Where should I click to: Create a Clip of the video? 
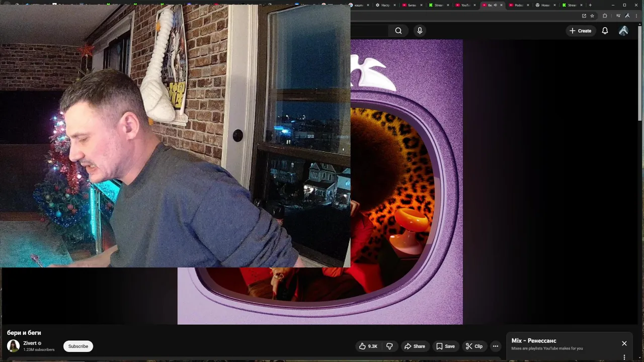[x=474, y=346]
